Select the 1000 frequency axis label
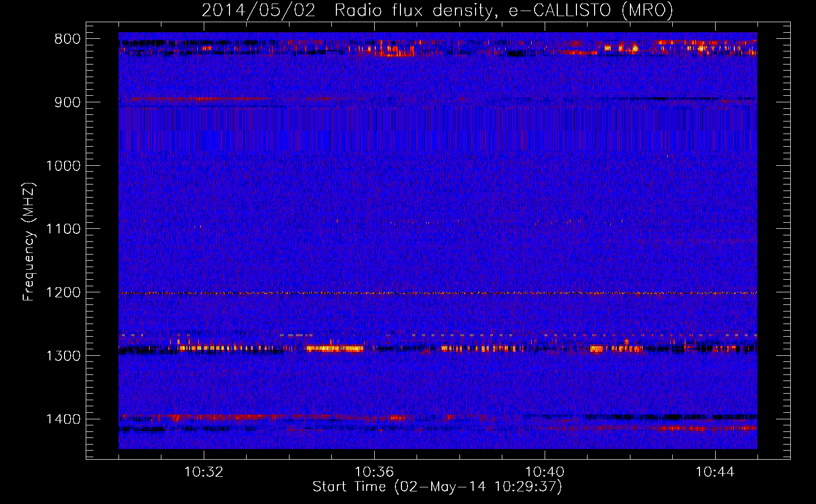The width and height of the screenshot is (816, 504). pyautogui.click(x=63, y=166)
